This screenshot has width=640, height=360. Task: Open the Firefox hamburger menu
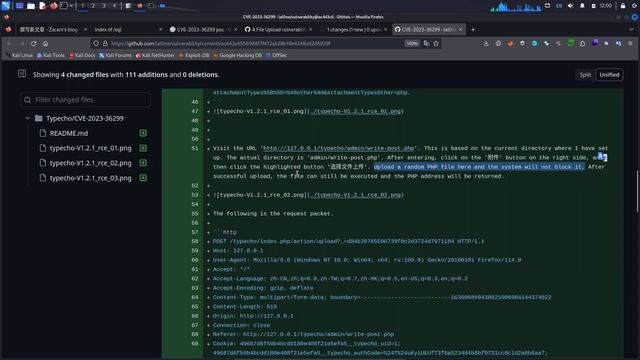pos(630,43)
